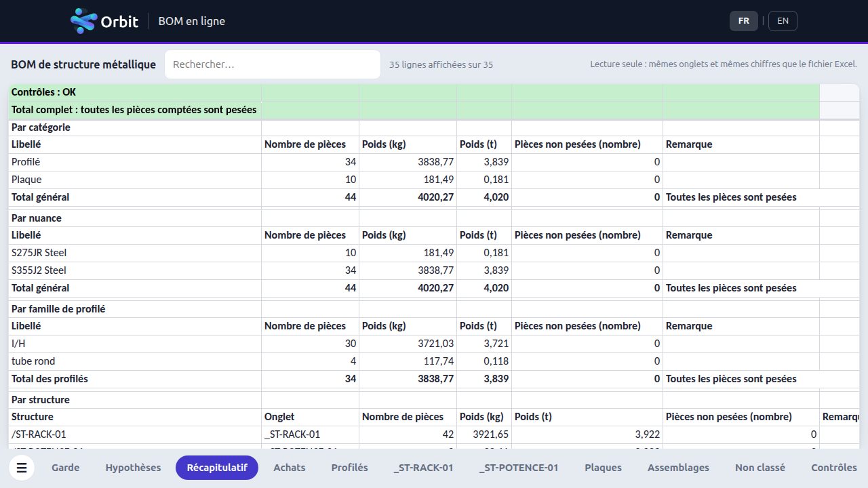Click the 'Par famille de profilé' heading
Screen dimensions: 868x488
pos(135,309)
